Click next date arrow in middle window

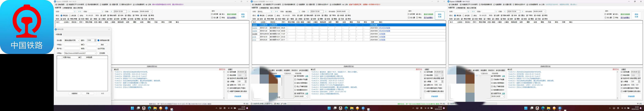[326, 12]
